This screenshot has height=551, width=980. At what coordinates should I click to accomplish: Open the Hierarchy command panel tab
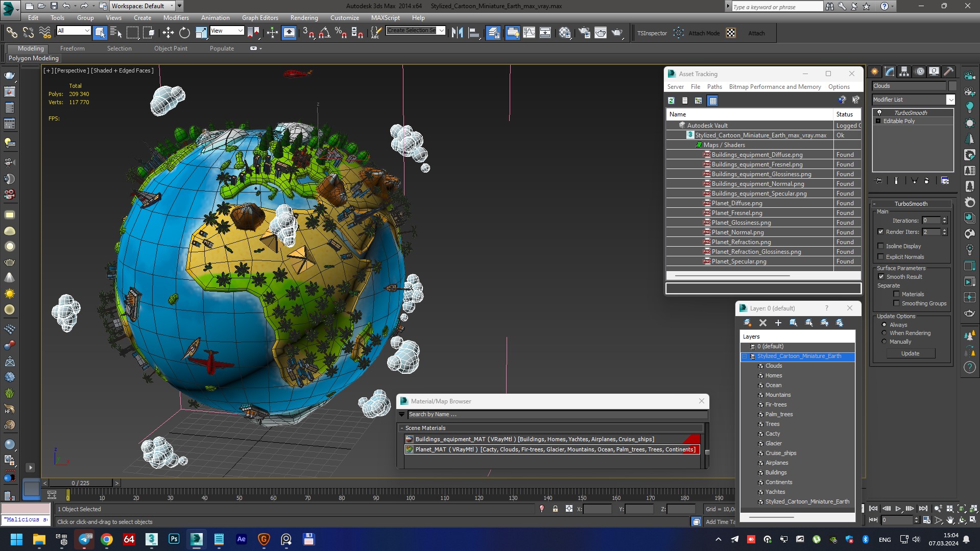point(904,71)
